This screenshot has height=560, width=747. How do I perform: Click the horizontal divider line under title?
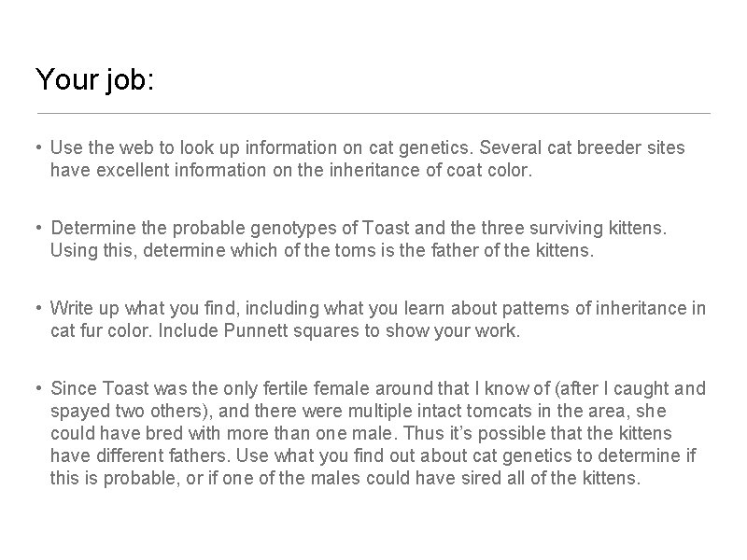coord(373,113)
